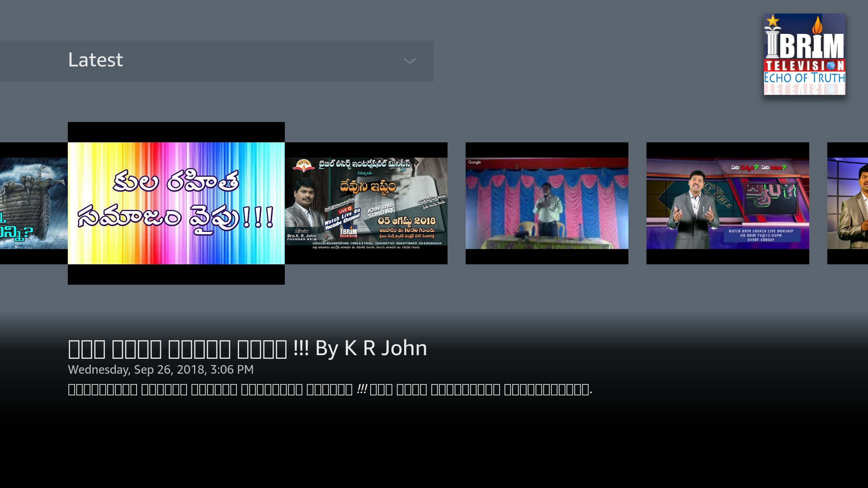The image size is (868, 488).
Task: Click the Wednesday, Sep 26, 2018 date line
Action: (x=160, y=370)
